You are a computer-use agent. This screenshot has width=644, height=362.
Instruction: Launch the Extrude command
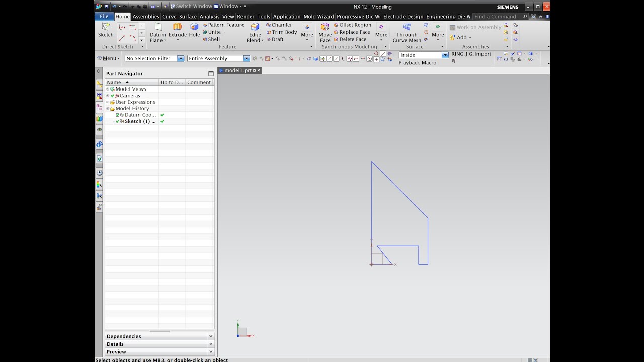click(177, 30)
